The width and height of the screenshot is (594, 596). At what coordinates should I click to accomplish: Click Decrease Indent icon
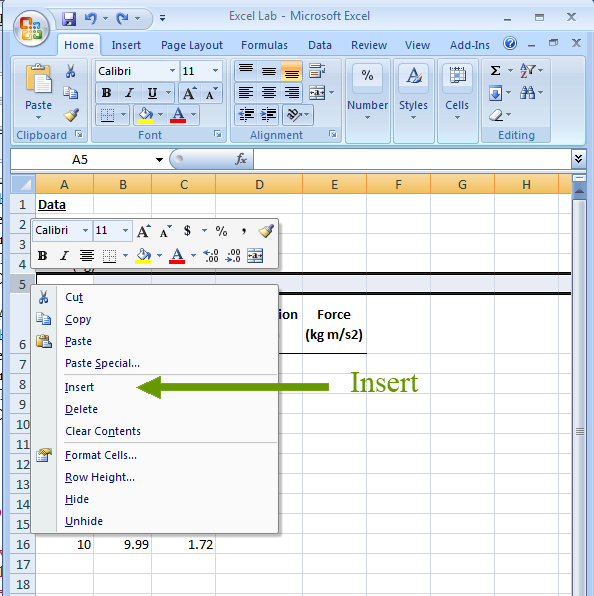point(246,115)
